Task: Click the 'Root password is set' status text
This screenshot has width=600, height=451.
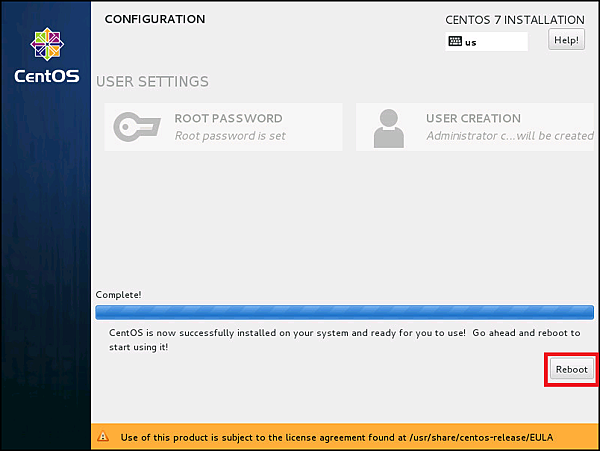Action: tap(229, 136)
